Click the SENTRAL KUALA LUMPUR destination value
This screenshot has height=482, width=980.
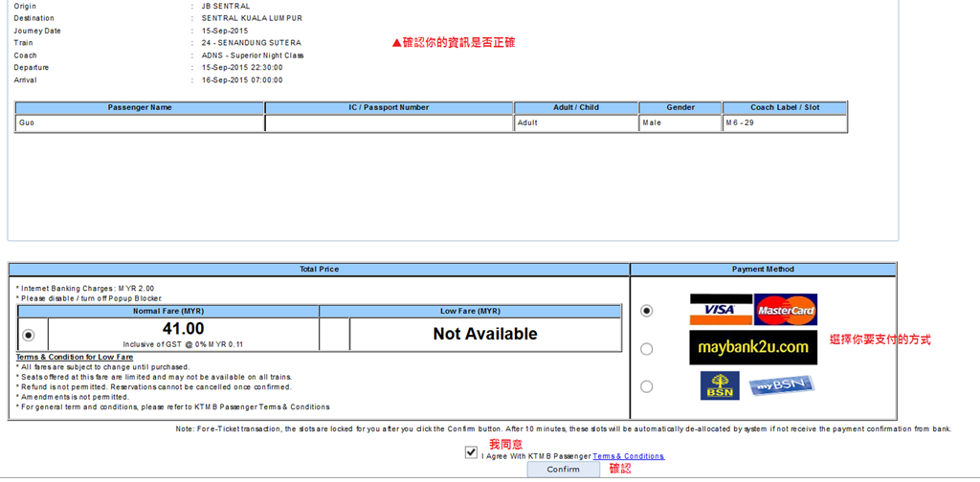pos(252,18)
